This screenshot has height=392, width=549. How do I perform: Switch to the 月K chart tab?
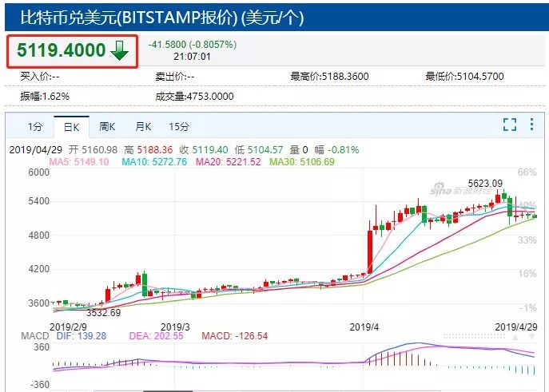coord(143,127)
